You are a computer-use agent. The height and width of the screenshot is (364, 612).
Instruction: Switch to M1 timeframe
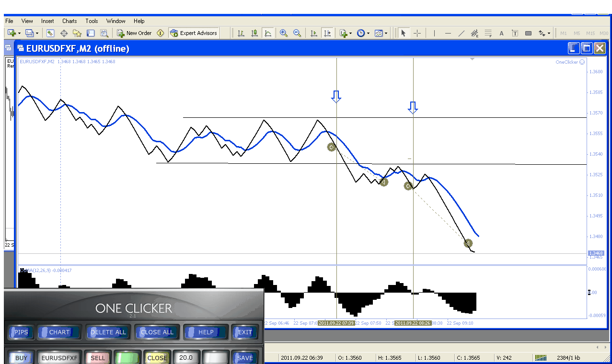tap(563, 33)
